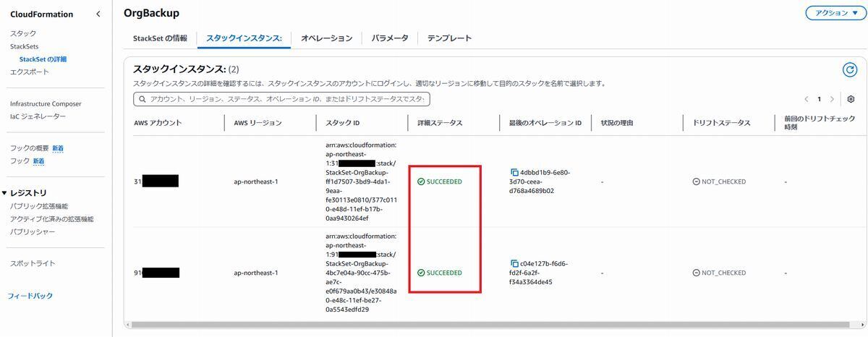Image resolution: width=868 pixels, height=337 pixels.
Task: Click ドリフトステータス column header
Action: [x=721, y=123]
